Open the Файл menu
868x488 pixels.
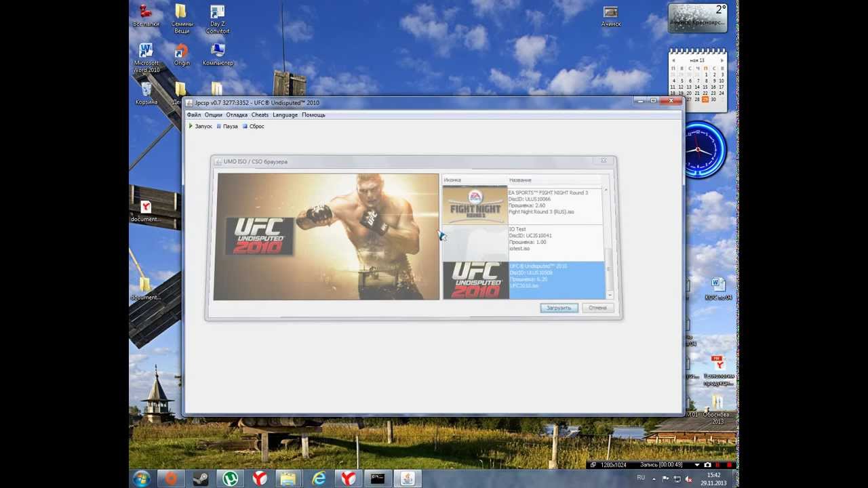[194, 115]
